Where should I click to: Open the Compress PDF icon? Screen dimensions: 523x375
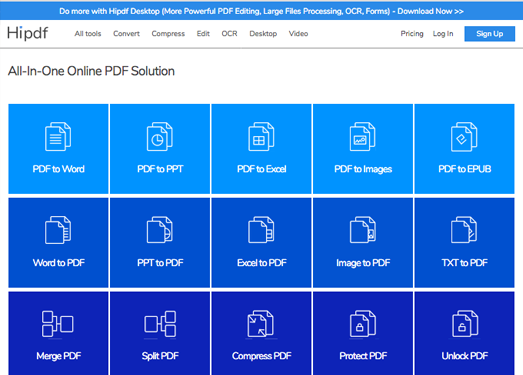260,324
